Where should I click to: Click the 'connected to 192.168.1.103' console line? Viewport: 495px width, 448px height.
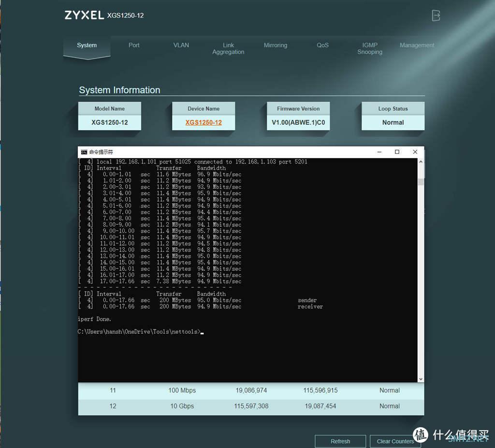click(192, 162)
